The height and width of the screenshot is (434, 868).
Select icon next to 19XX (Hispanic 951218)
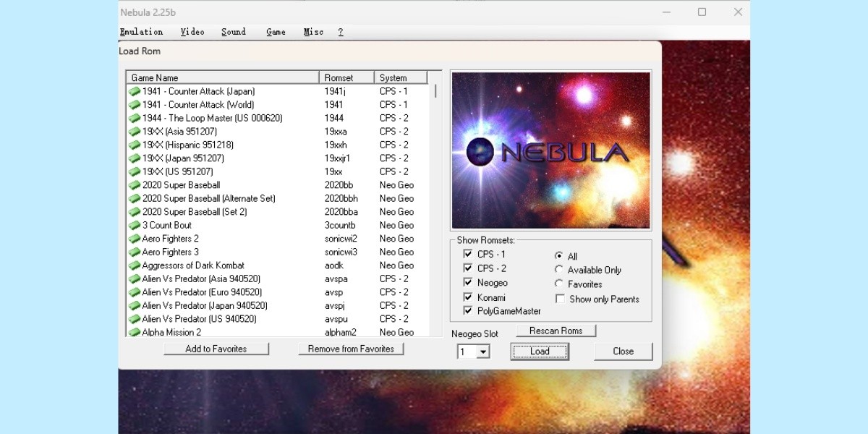[135, 145]
